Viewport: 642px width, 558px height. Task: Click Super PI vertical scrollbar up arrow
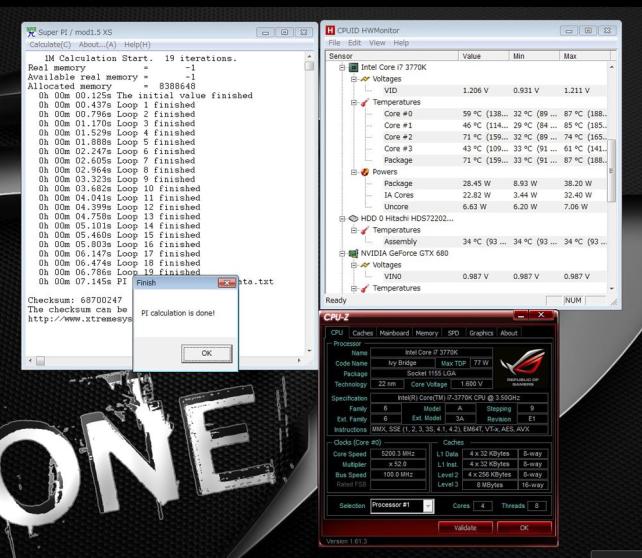tap(309, 56)
